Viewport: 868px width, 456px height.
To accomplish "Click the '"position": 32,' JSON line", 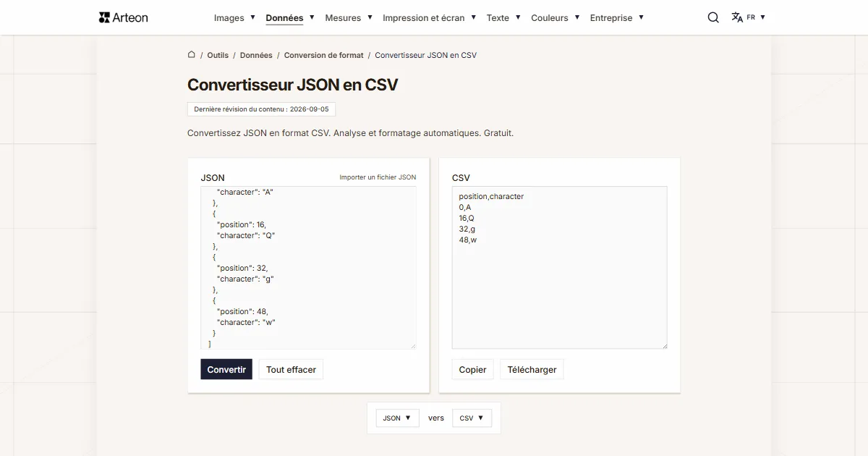I will point(242,268).
